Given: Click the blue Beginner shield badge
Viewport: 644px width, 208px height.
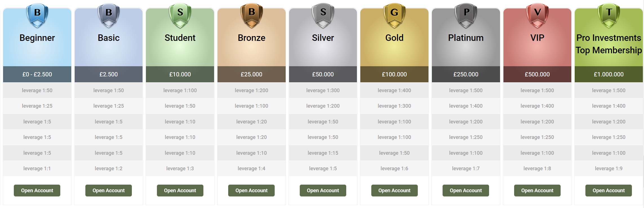Looking at the screenshot, I should (37, 15).
